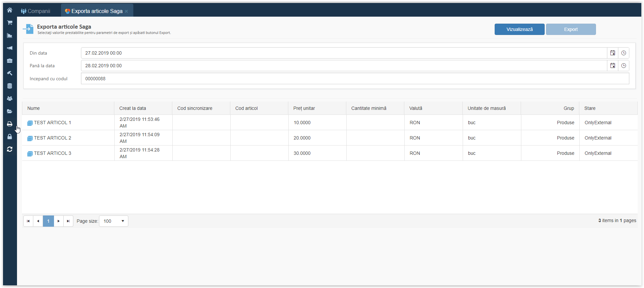The height and width of the screenshot is (288, 644).
Task: Go to previous page of results
Action: [38, 221]
